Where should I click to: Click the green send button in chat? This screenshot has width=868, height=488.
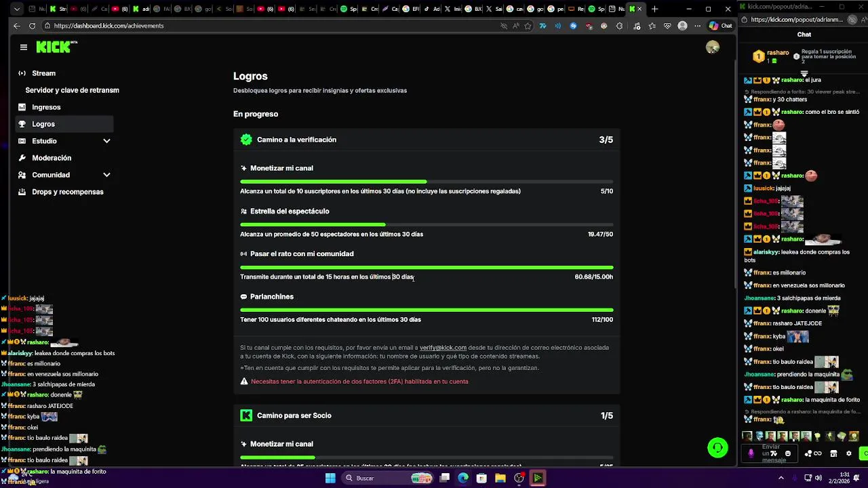[x=864, y=453]
